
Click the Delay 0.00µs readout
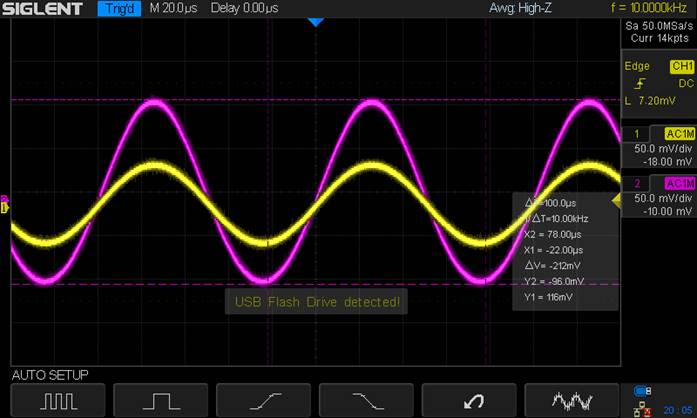tap(244, 8)
